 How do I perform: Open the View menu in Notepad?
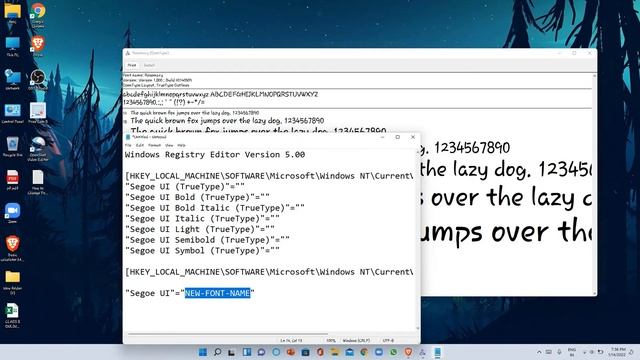tap(169, 145)
